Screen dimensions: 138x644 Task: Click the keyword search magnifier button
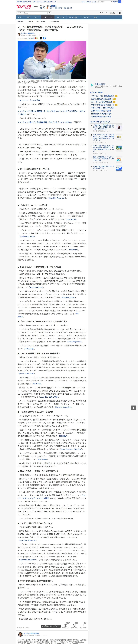coord(49,13)
